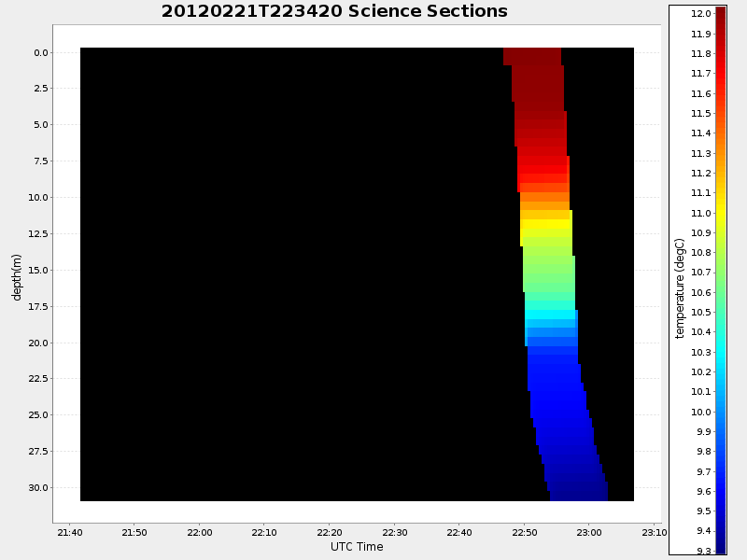Select the 'temperature (degC)' colorbar label

coord(680,287)
